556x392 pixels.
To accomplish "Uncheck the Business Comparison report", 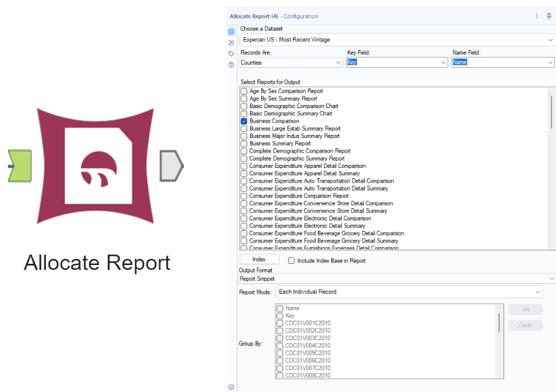I will click(x=244, y=121).
